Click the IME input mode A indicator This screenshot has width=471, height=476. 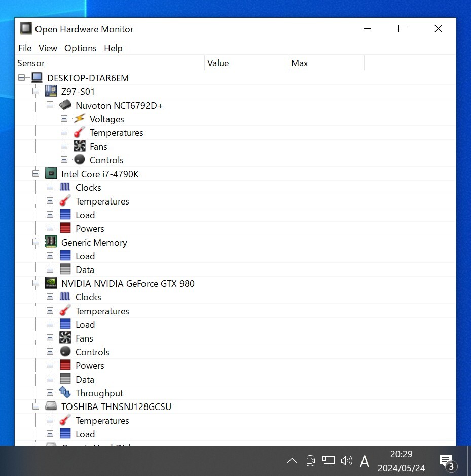coord(364,461)
